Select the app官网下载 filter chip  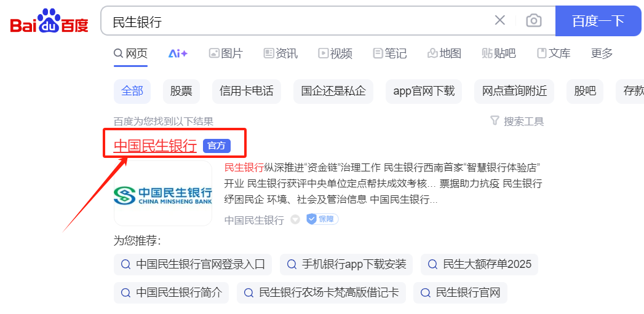[x=424, y=91]
